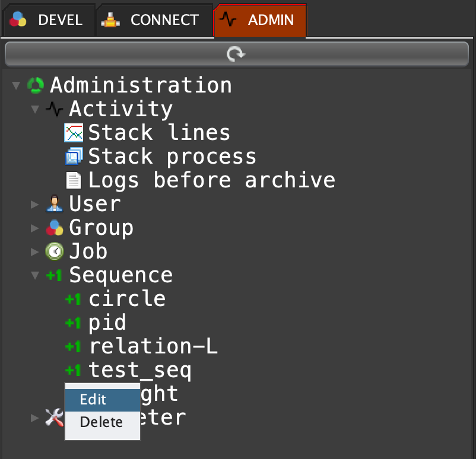Click the Group colored circles icon
Image resolution: width=476 pixels, height=459 pixels.
tap(55, 228)
